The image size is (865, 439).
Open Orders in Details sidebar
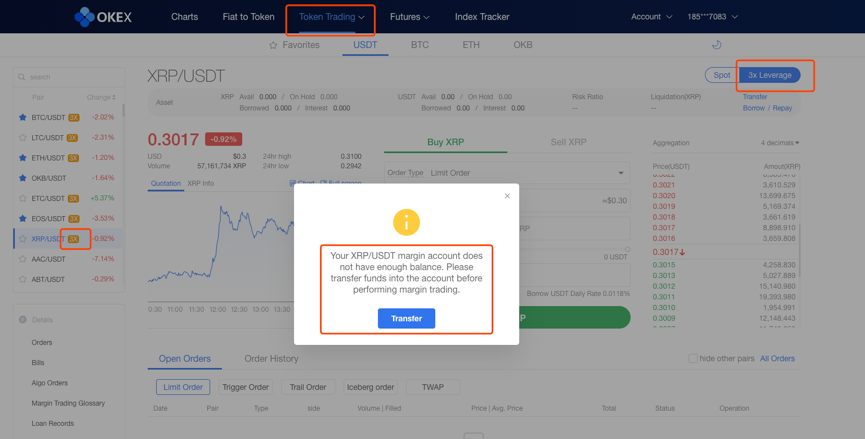[x=42, y=342]
